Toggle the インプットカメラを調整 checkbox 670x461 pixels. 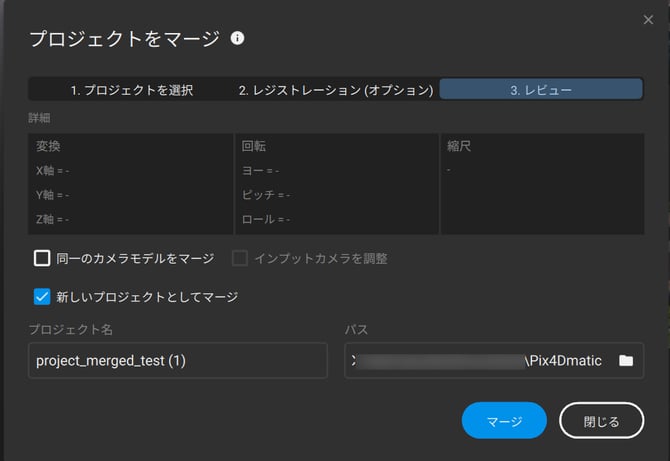point(240,259)
